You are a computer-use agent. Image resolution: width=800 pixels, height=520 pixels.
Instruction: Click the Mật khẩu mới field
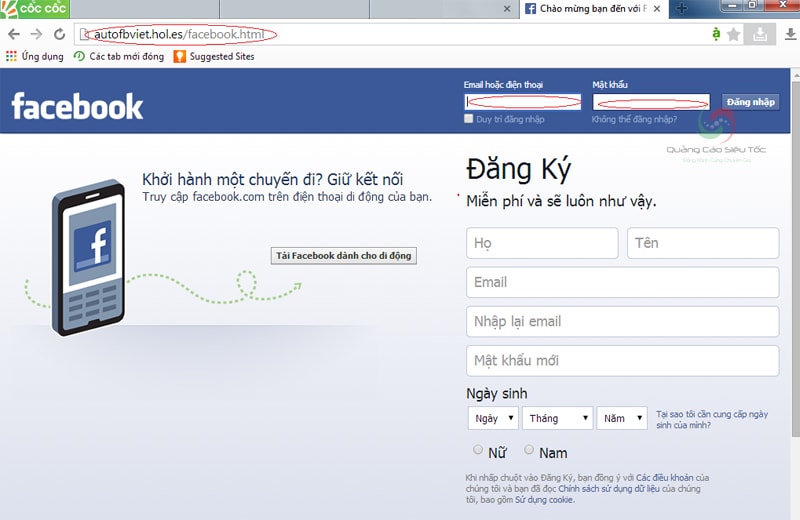tap(622, 361)
